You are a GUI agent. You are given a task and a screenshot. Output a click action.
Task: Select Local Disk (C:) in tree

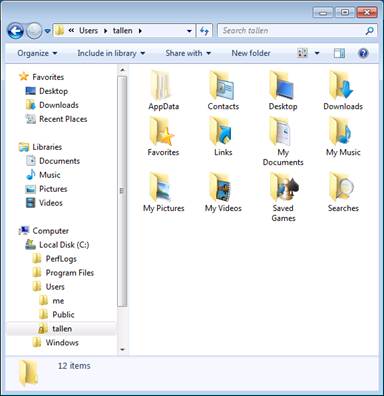pyautogui.click(x=57, y=245)
